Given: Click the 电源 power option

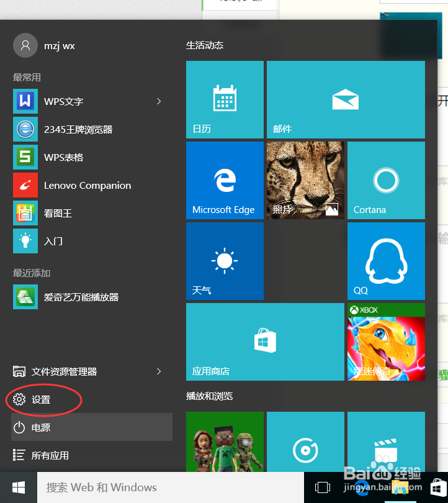Looking at the screenshot, I should point(92,427).
